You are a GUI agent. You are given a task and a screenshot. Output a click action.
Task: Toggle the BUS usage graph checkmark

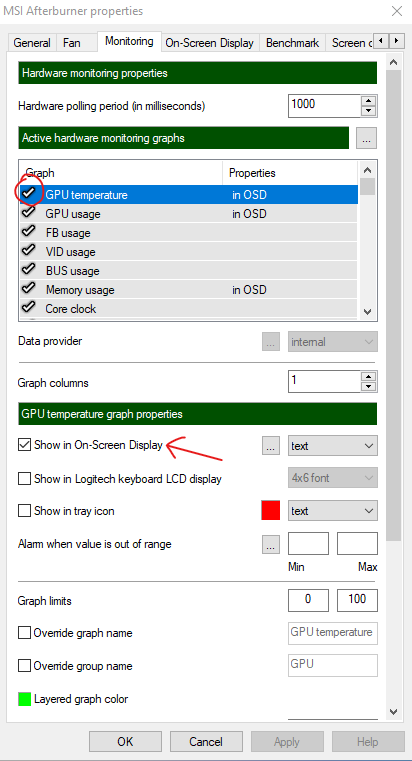[29, 269]
